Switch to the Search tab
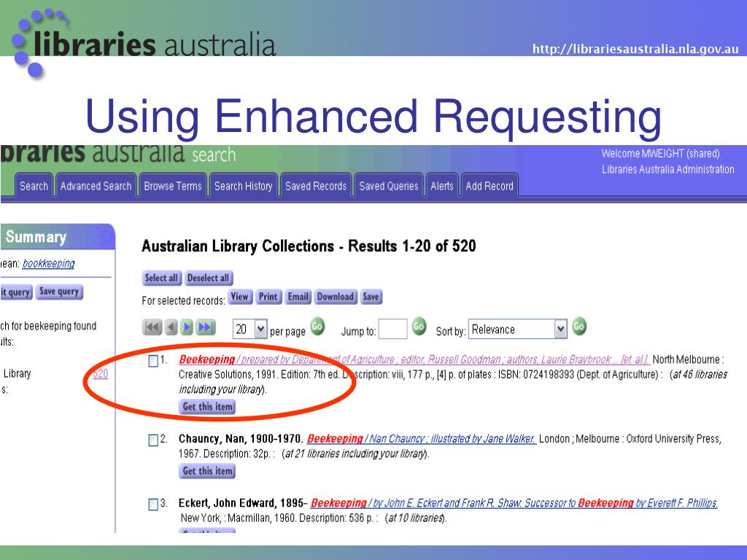The width and height of the screenshot is (747, 560). [34, 186]
